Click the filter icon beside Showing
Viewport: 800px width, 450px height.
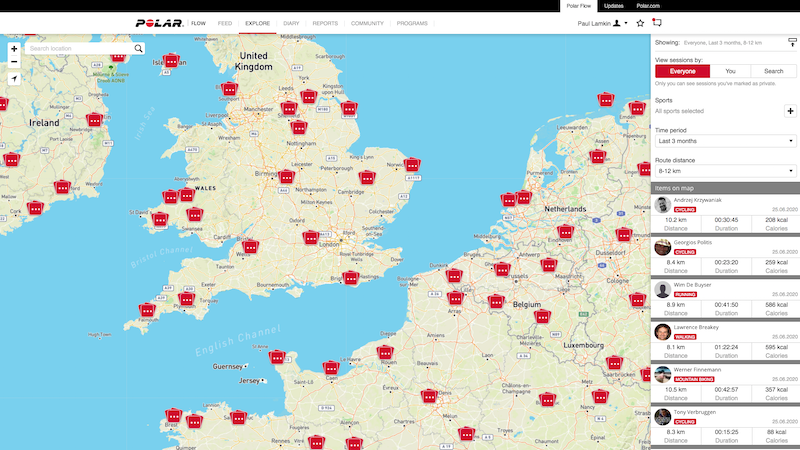792,43
